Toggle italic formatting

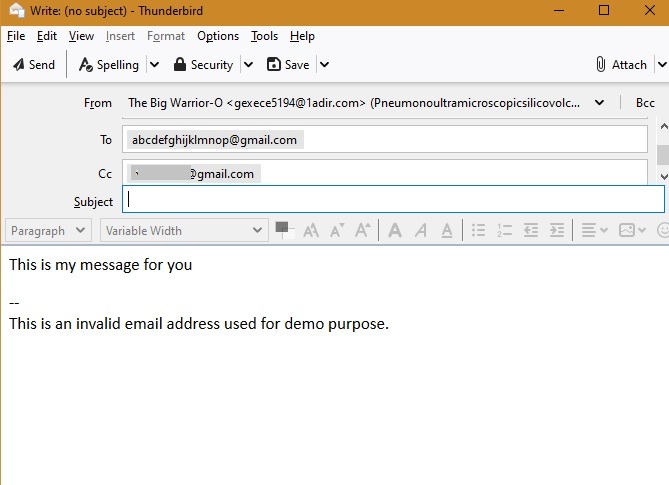(x=421, y=230)
